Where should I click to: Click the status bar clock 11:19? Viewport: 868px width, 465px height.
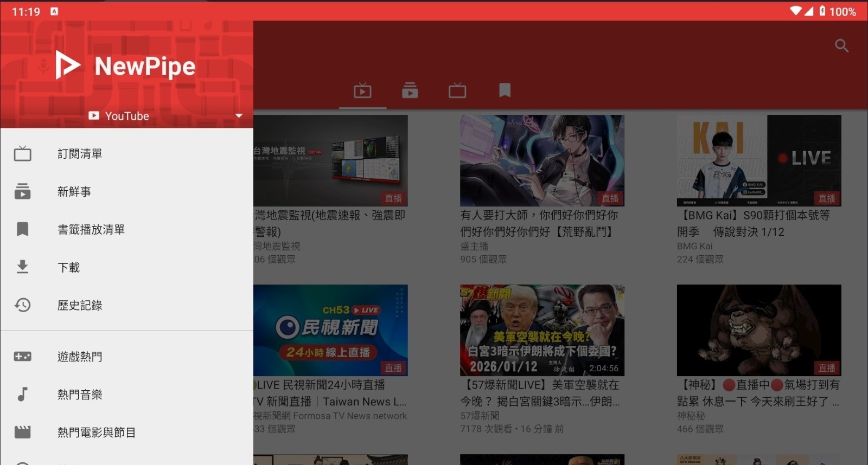pyautogui.click(x=26, y=11)
